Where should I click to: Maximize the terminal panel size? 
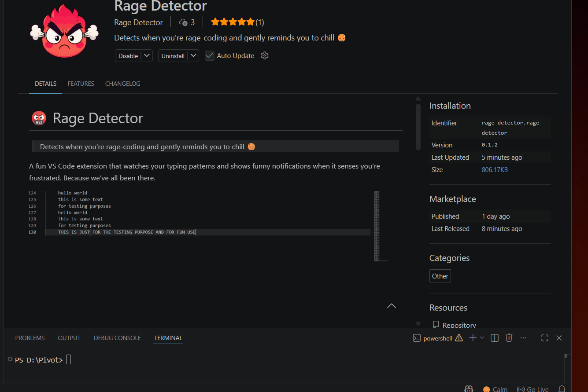click(x=545, y=338)
